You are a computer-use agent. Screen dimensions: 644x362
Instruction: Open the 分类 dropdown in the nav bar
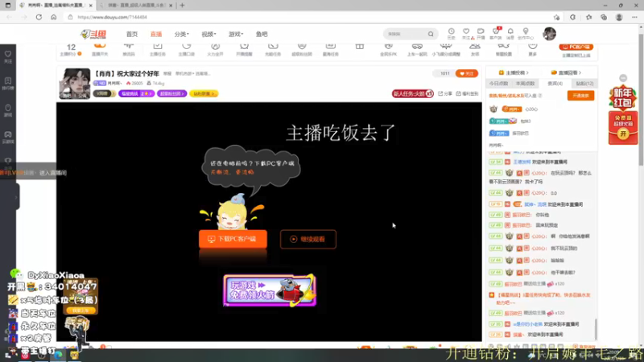coord(182,34)
